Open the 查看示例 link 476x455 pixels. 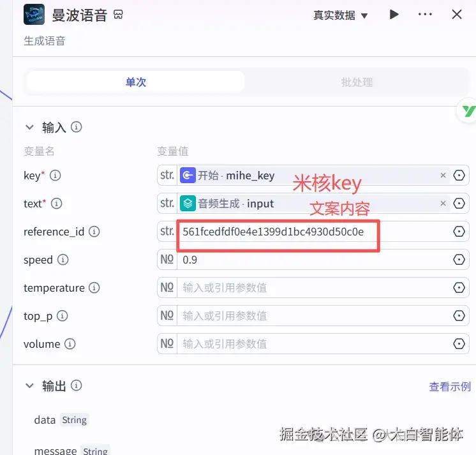point(450,387)
